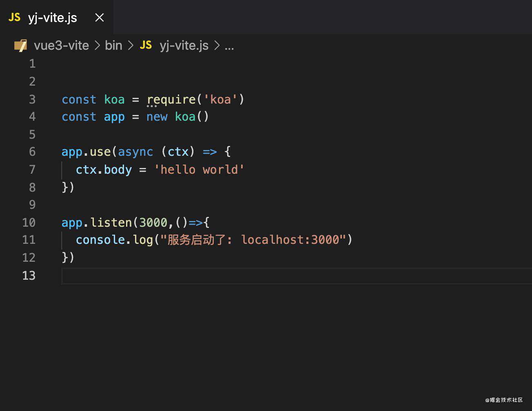
Task: Click the chevron after the yj-vite.js breadcrumb
Action: 217,46
